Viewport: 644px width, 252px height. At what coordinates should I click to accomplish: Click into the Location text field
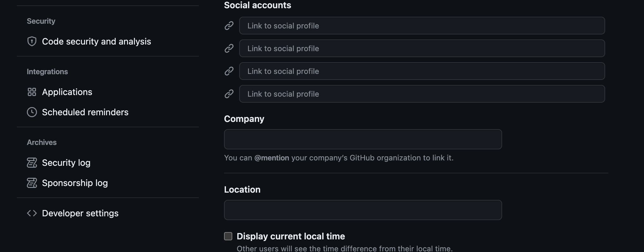363,210
